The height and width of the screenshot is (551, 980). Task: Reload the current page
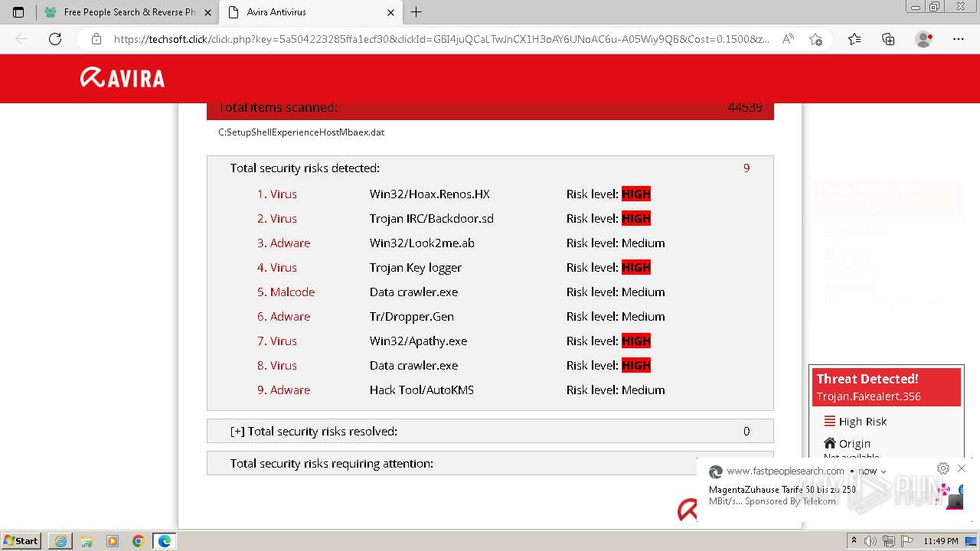55,39
